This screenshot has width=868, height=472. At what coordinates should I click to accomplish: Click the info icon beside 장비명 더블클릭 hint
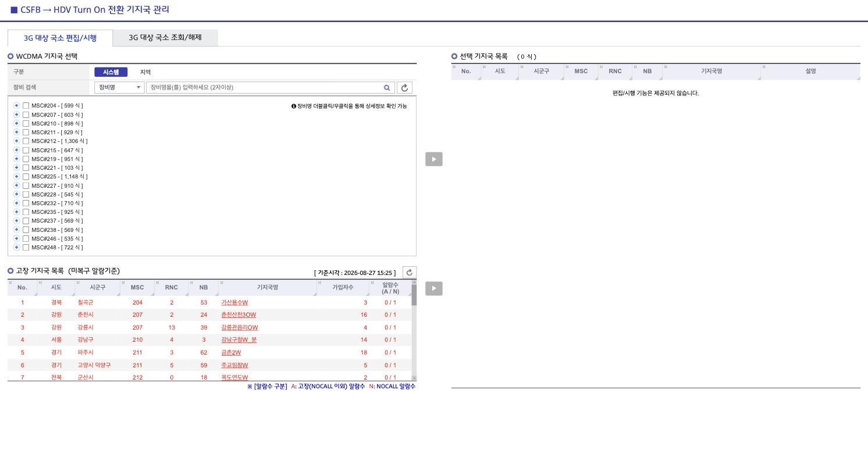tap(294, 106)
